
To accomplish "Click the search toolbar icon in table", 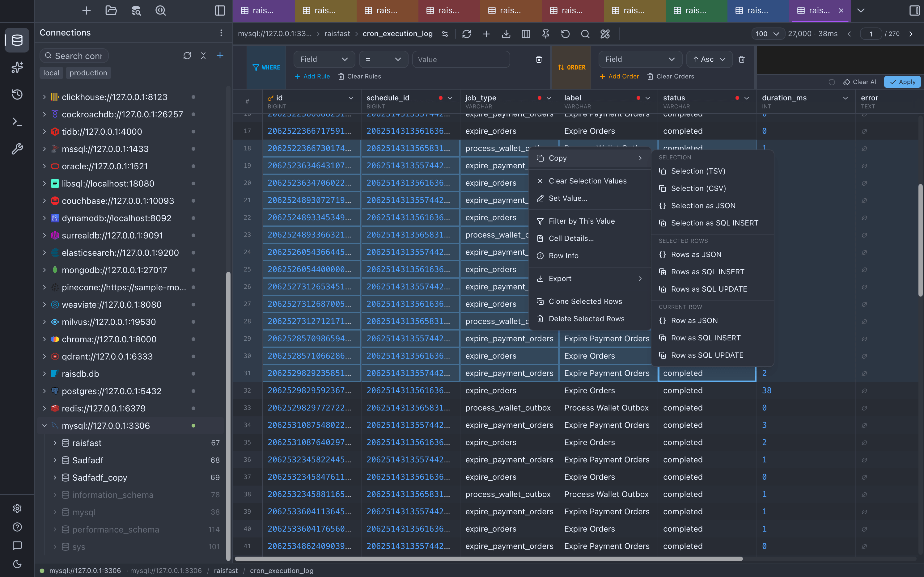I will (585, 34).
